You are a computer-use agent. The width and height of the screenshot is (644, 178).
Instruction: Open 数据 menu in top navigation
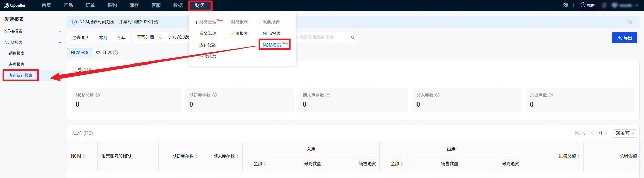[x=178, y=5]
